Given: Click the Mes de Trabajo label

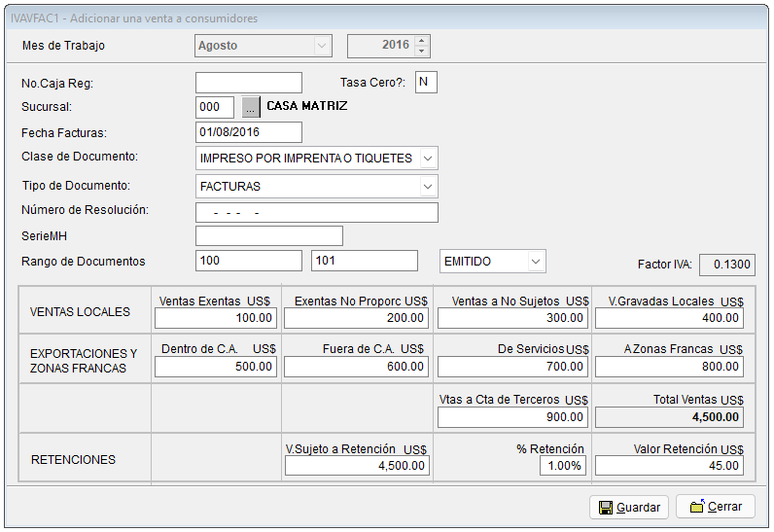Looking at the screenshot, I should coord(63,46).
